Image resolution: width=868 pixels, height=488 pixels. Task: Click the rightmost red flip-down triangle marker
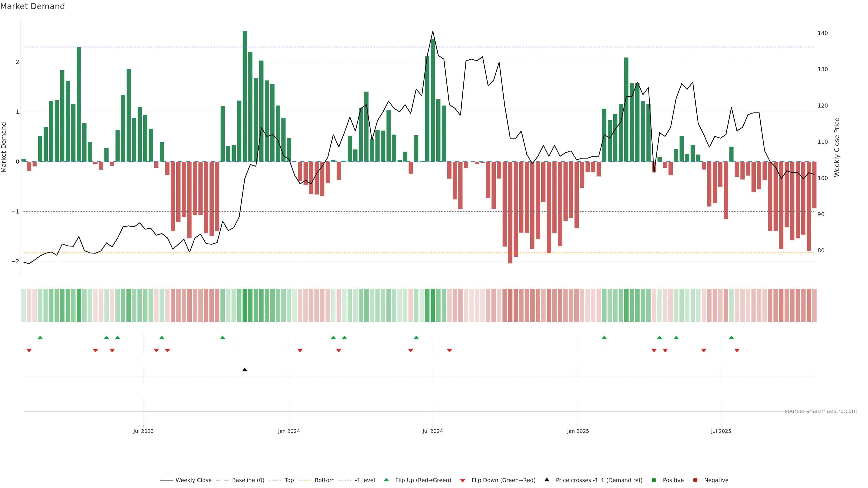(x=737, y=351)
